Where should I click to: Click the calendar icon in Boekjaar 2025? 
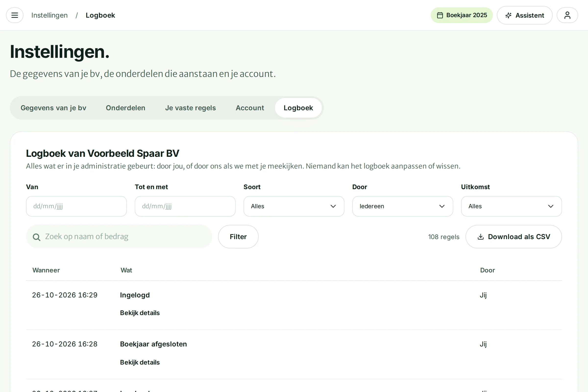pos(440,15)
